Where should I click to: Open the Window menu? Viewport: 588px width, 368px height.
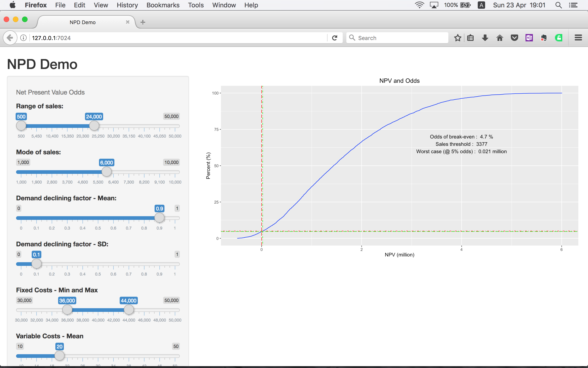(x=224, y=5)
